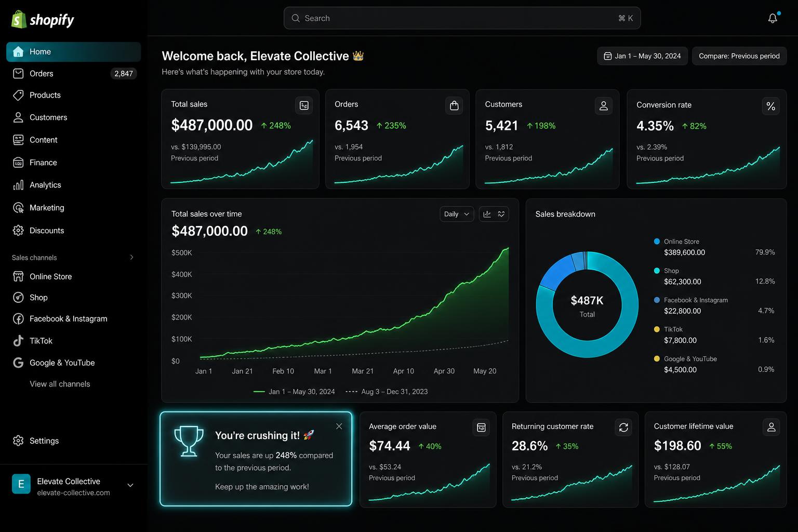Click the Orders inbox icon in sidebar
Screen dimensions: 798x532
pos(18,73)
